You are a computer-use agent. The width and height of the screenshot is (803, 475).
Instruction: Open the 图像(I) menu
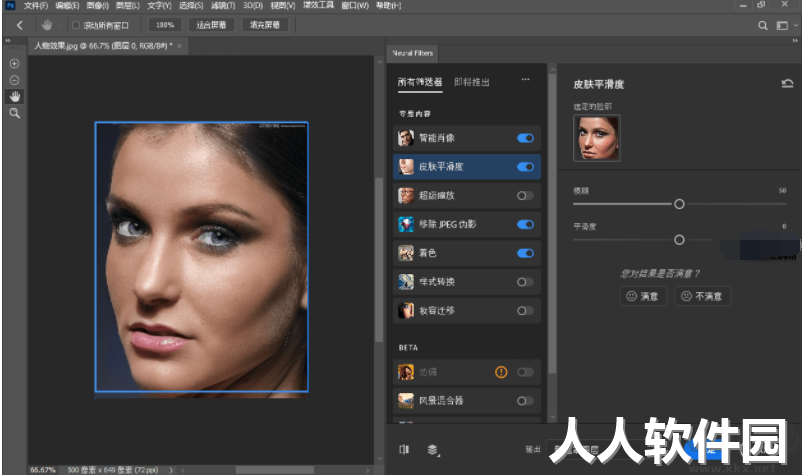click(97, 6)
